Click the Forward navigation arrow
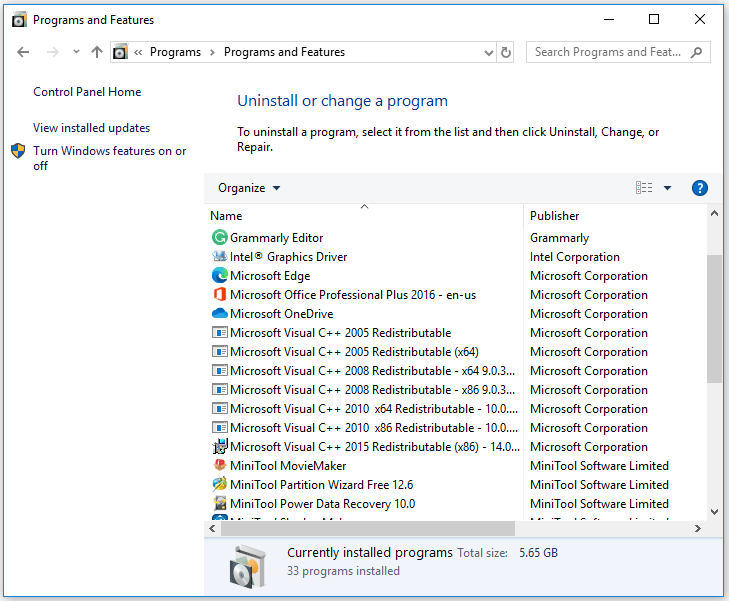The image size is (729, 601). coord(53,52)
